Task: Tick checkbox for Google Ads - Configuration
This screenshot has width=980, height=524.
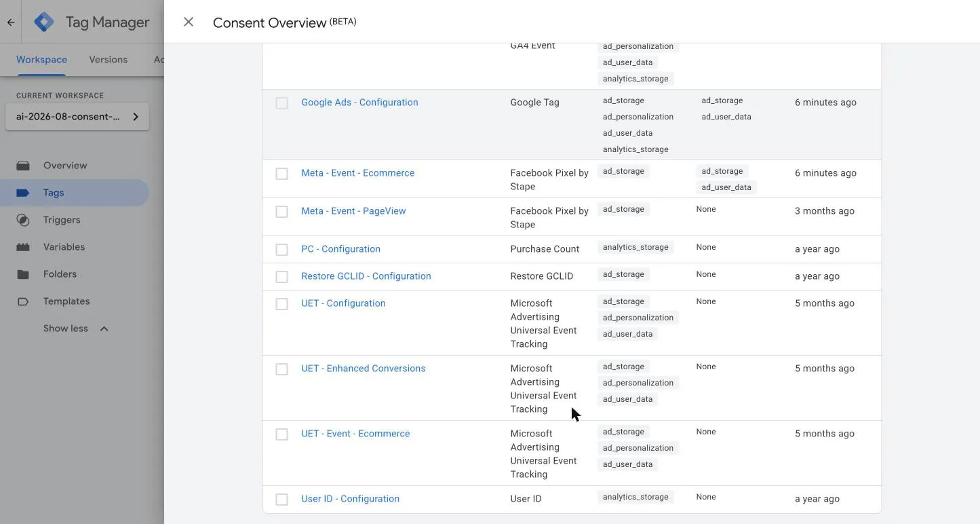Action: (281, 103)
